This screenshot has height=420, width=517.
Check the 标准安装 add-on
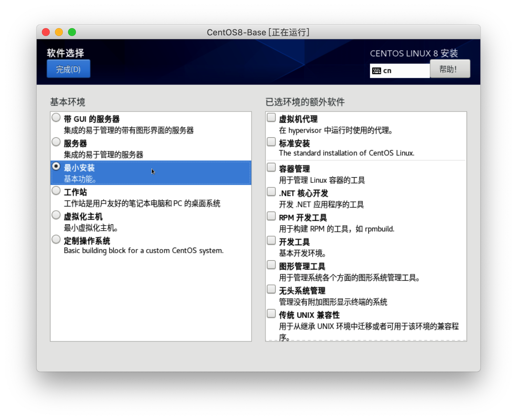(x=271, y=142)
